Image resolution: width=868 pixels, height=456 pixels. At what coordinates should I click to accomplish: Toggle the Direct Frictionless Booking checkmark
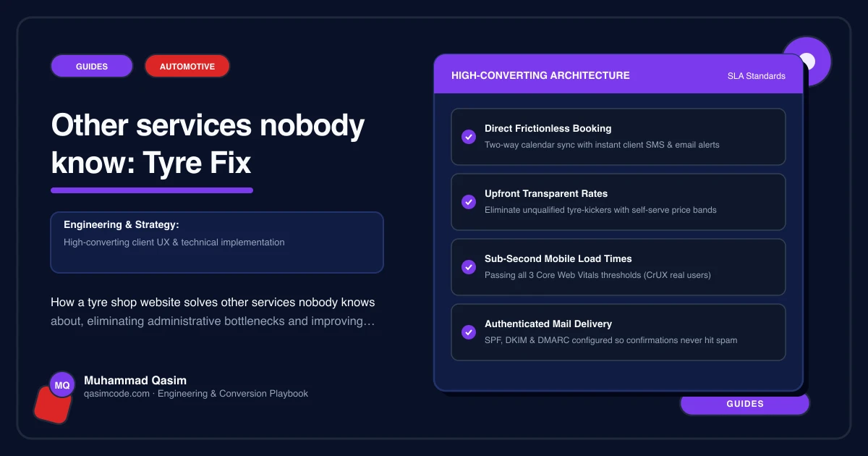[468, 137]
